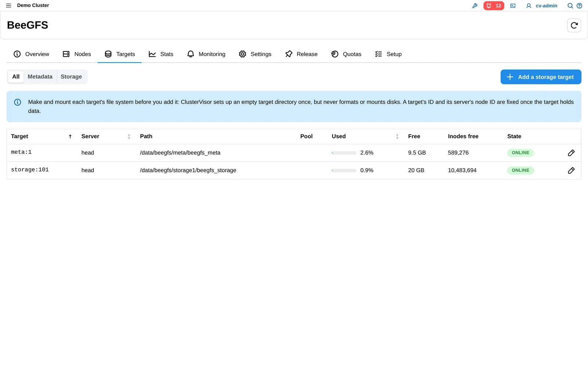Show All targets filter
The height and width of the screenshot is (368, 588).
(x=16, y=77)
